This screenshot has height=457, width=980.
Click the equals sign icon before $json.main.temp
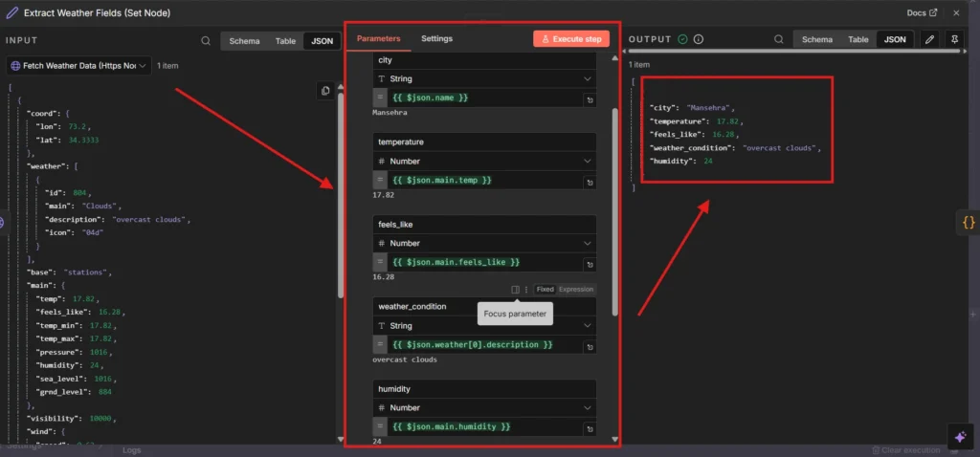point(379,180)
